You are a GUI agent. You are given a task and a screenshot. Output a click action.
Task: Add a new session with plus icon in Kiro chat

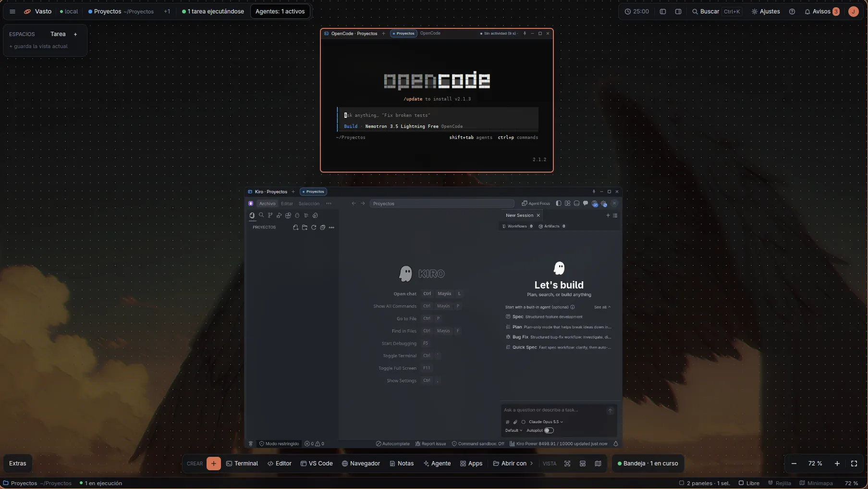click(608, 215)
